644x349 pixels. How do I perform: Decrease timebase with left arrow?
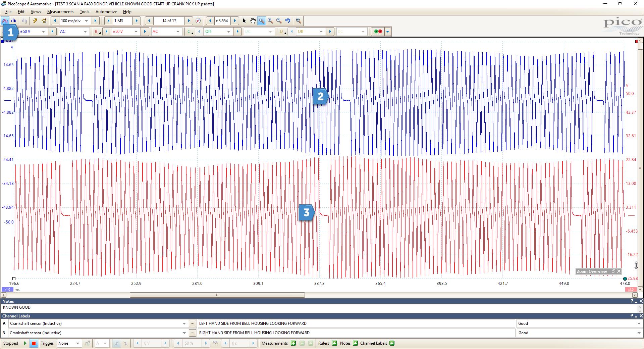(x=55, y=21)
